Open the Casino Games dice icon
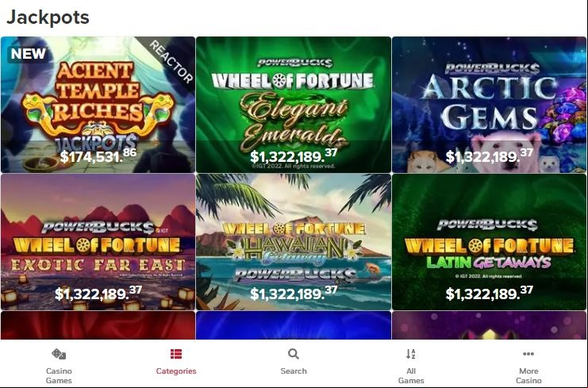Image resolution: width=588 pixels, height=388 pixels. (x=59, y=354)
